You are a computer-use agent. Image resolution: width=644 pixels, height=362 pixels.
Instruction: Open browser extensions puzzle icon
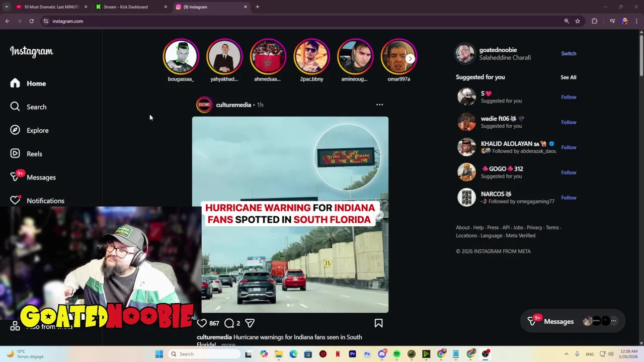point(594,21)
